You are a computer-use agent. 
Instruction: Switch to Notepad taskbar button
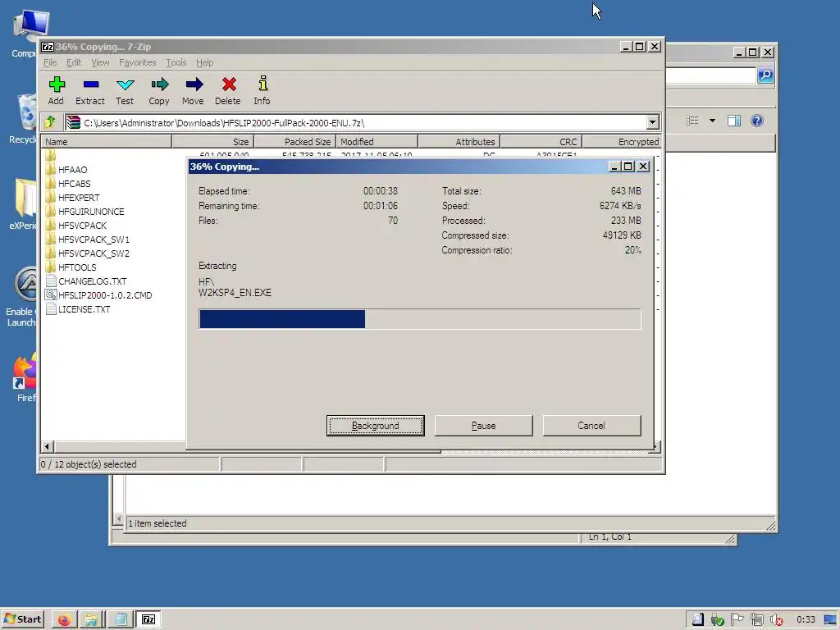point(121,620)
